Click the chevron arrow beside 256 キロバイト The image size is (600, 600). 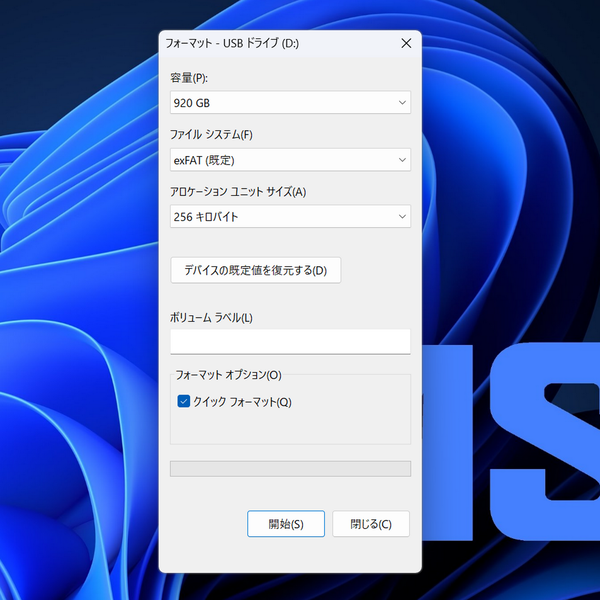(402, 217)
